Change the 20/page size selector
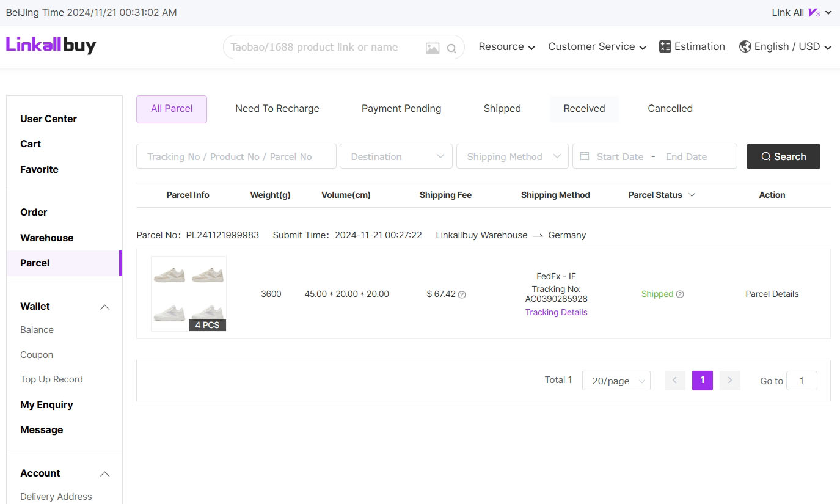The height and width of the screenshot is (504, 840). [x=616, y=381]
